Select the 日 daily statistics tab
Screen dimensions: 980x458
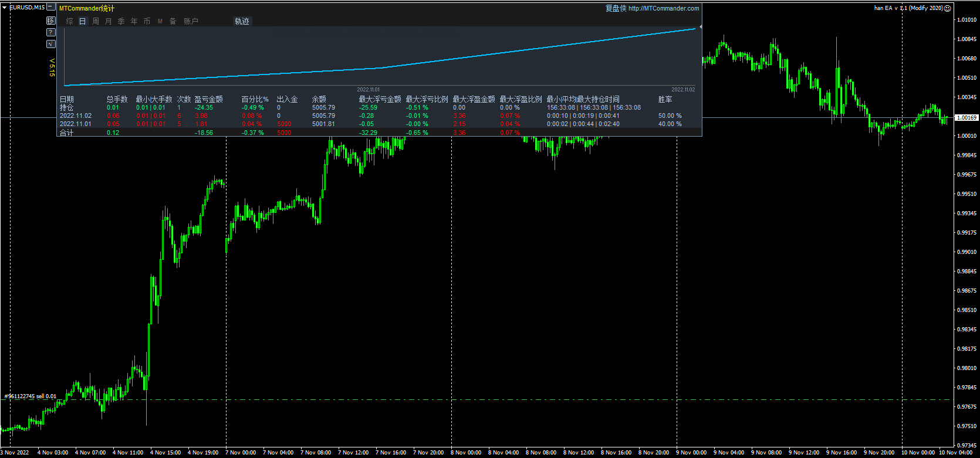click(x=83, y=21)
